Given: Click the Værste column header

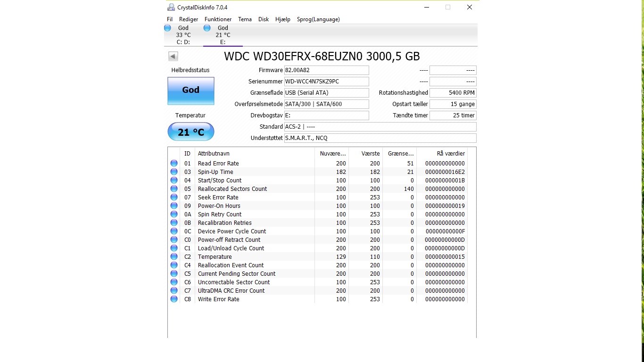Looking at the screenshot, I should [x=366, y=154].
